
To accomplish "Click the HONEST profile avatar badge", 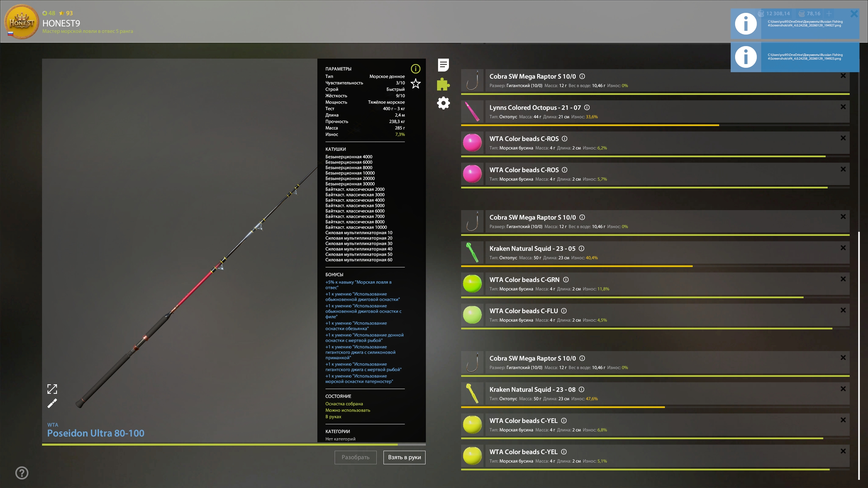I will tap(21, 22).
